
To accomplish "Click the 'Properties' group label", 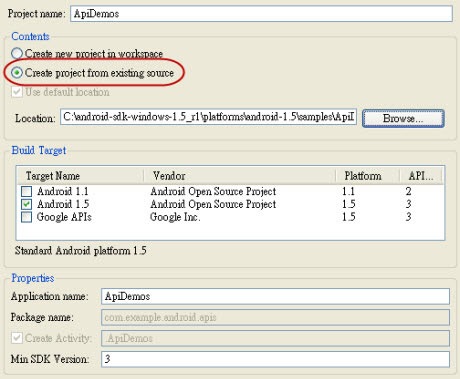I will pyautogui.click(x=33, y=278).
